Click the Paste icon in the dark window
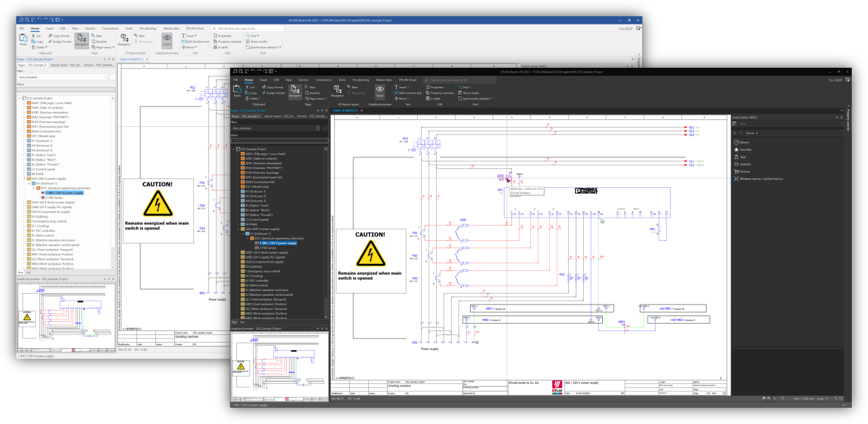 click(x=237, y=90)
